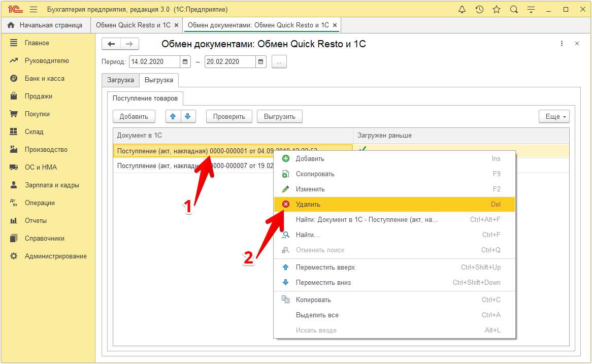Open Операции section
Viewport: 592px width, 364px height.
click(48, 203)
